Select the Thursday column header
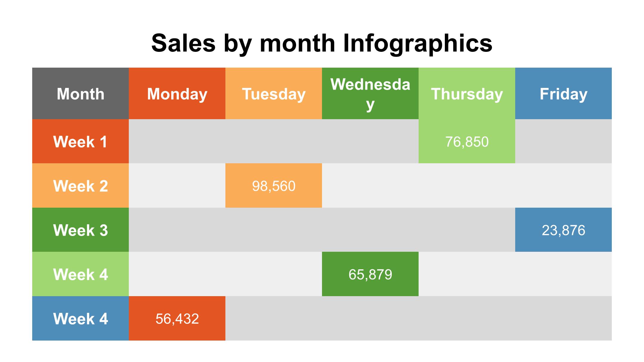The image size is (644, 362). 467,94
